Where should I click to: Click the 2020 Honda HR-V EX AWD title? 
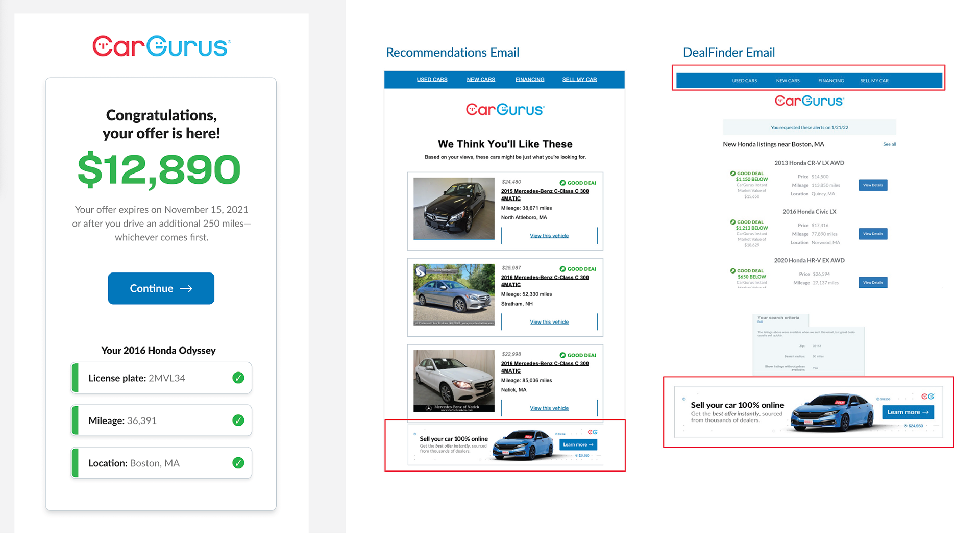point(809,260)
